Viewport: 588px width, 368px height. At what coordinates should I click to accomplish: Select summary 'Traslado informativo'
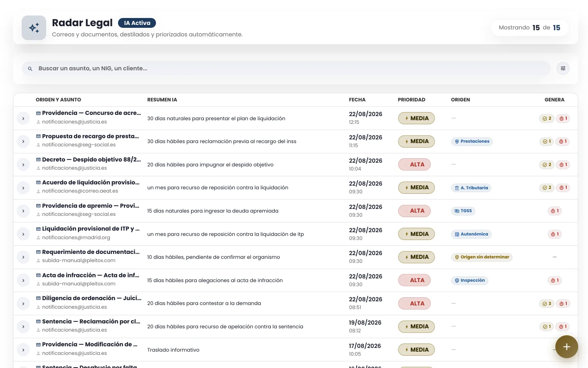click(x=173, y=350)
